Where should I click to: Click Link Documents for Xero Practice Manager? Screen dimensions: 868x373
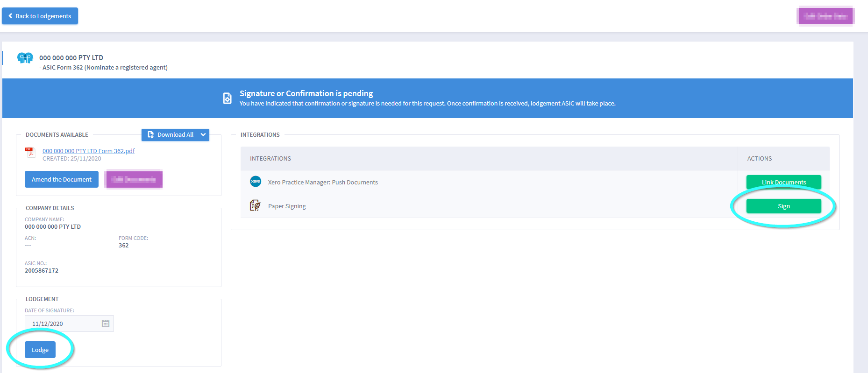coord(783,182)
